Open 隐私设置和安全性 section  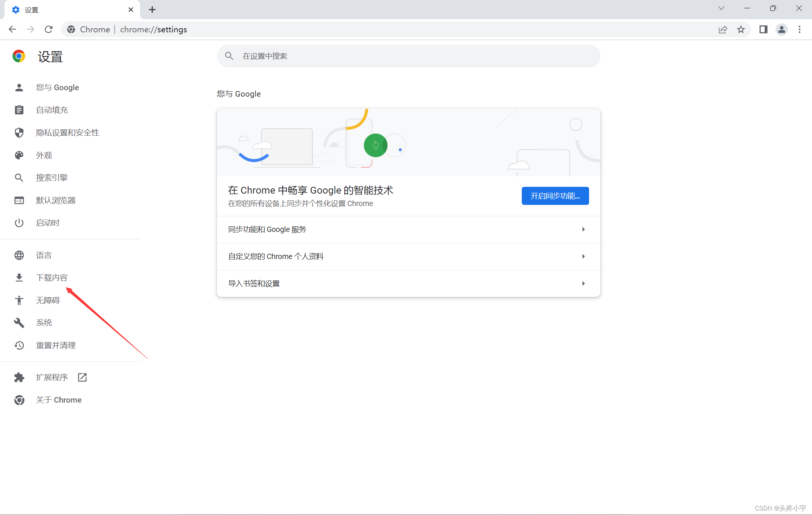68,132
